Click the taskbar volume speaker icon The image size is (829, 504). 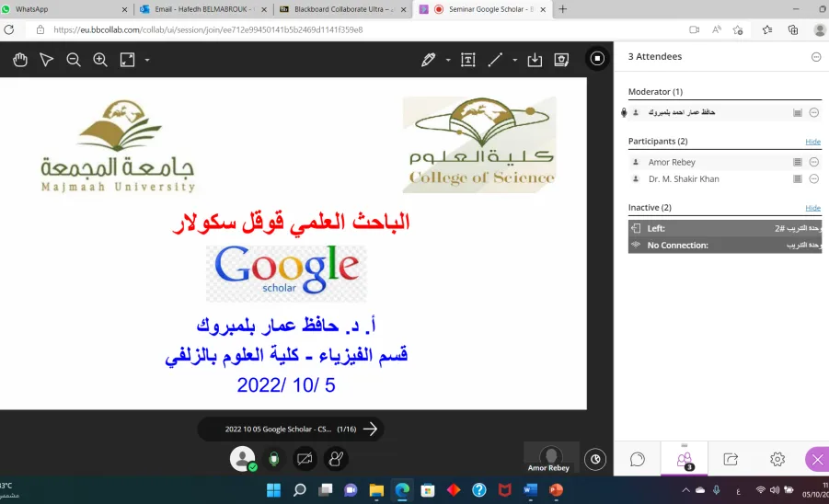pos(775,490)
